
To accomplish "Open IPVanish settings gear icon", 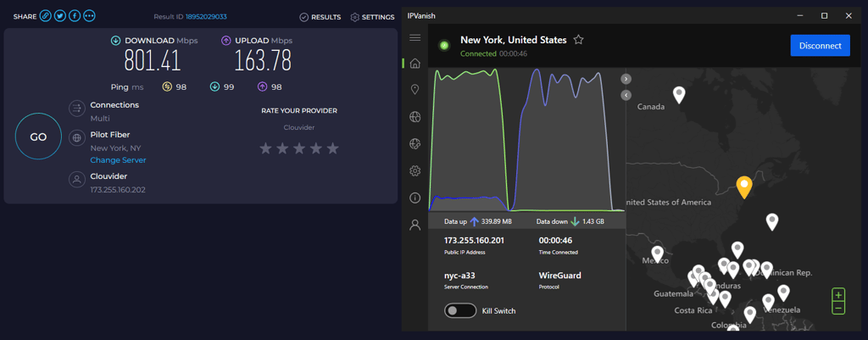I will (x=415, y=170).
